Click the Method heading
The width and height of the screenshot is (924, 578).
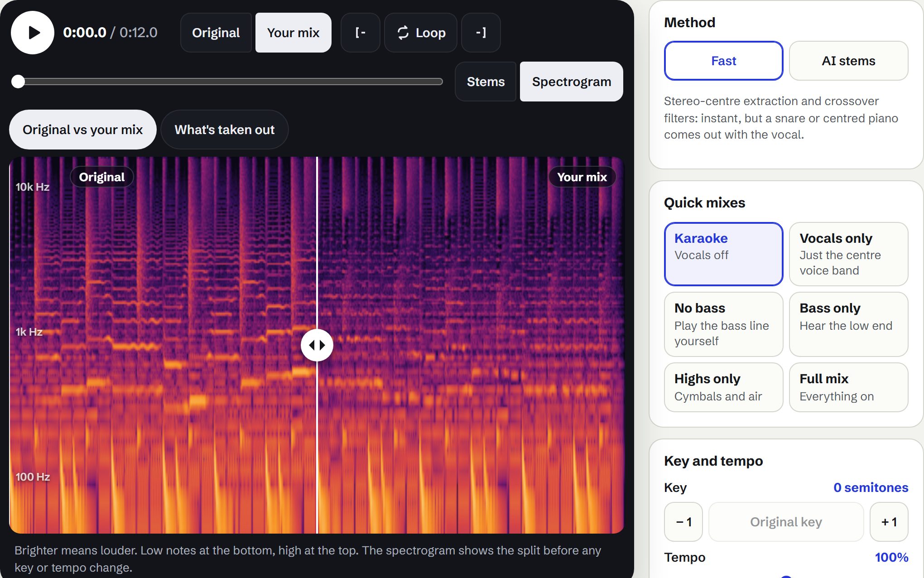689,23
